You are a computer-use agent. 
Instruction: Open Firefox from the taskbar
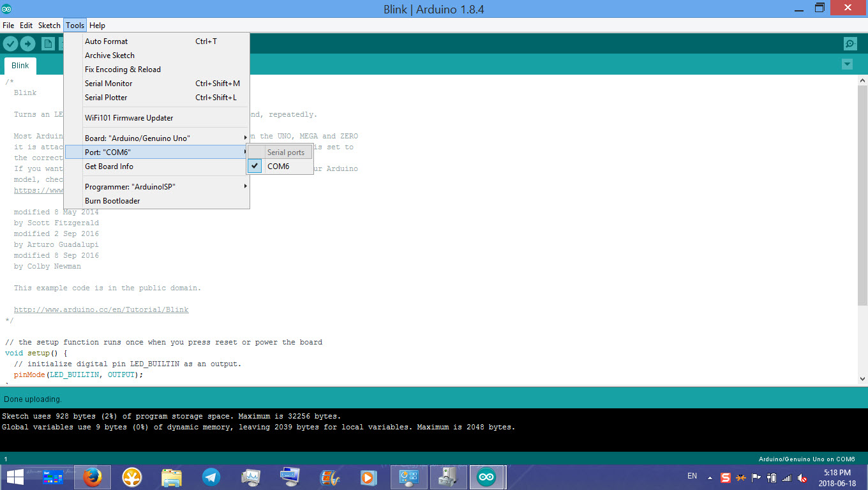click(93, 477)
